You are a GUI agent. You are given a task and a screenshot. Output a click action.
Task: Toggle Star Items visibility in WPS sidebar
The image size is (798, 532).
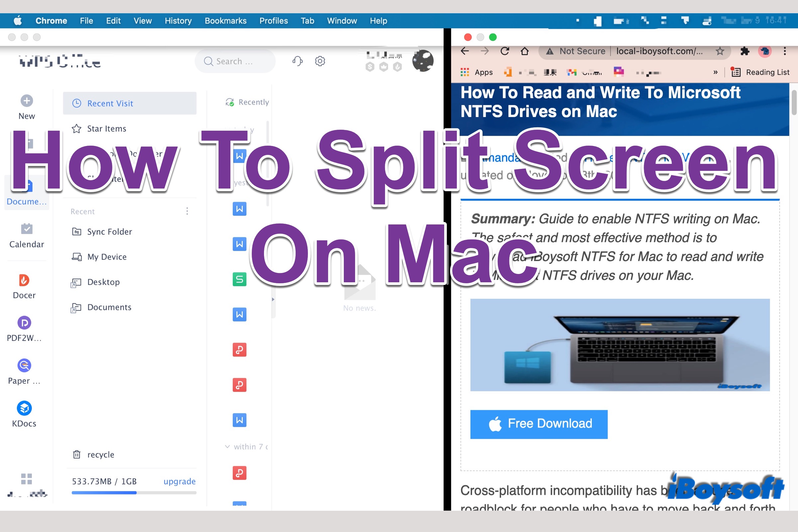(106, 128)
